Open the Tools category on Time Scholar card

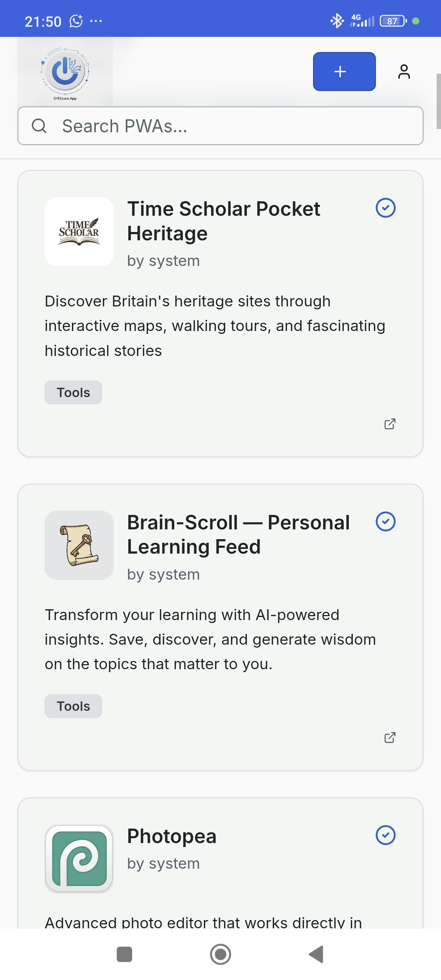(73, 392)
